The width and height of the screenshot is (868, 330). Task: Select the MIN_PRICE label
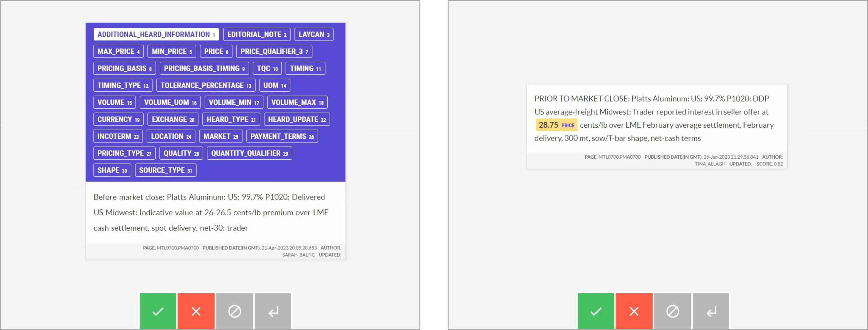tap(171, 51)
